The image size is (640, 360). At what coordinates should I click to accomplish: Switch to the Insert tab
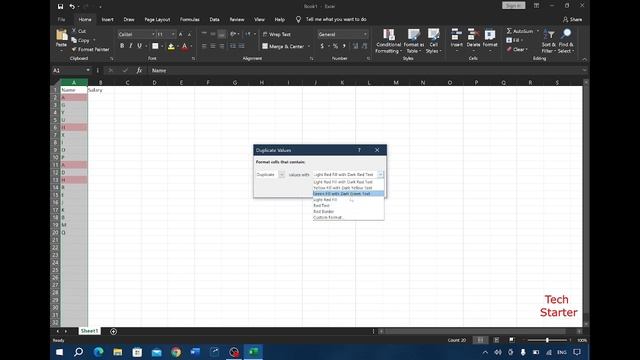tap(108, 19)
